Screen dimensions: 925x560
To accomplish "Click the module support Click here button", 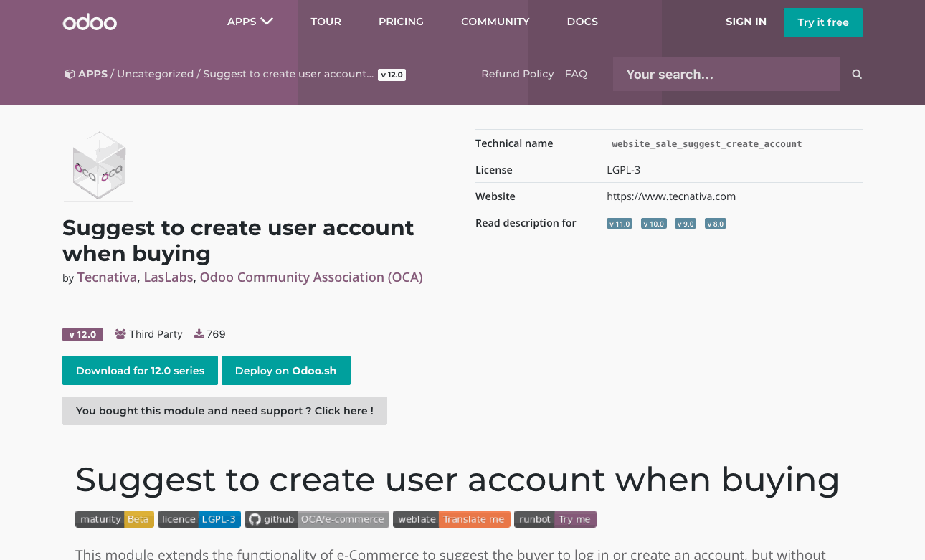I will 224,411.
